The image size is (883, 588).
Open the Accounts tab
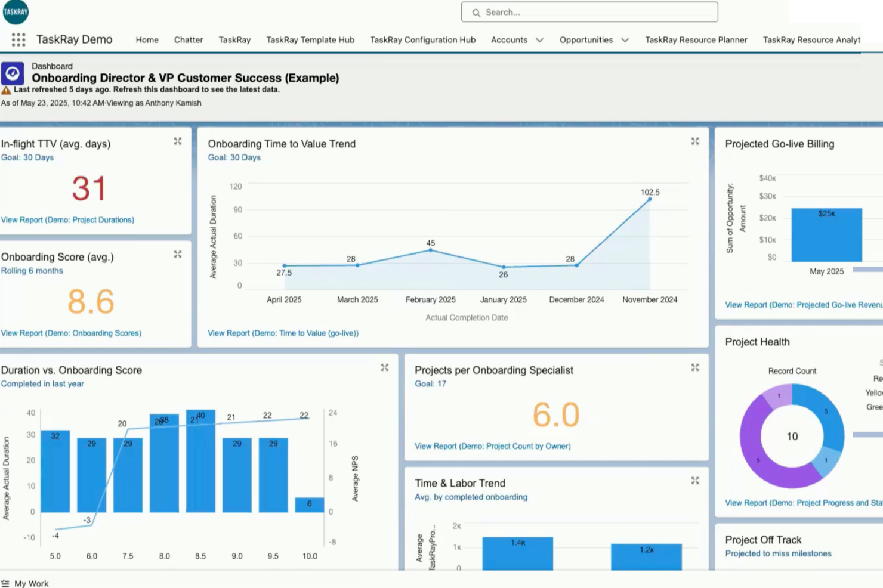coord(509,40)
